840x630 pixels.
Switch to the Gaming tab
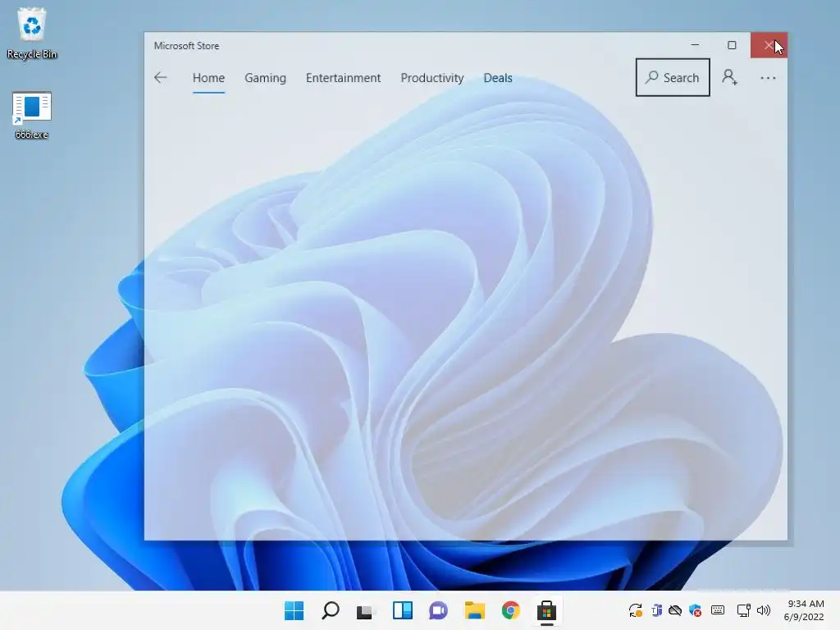click(x=265, y=78)
